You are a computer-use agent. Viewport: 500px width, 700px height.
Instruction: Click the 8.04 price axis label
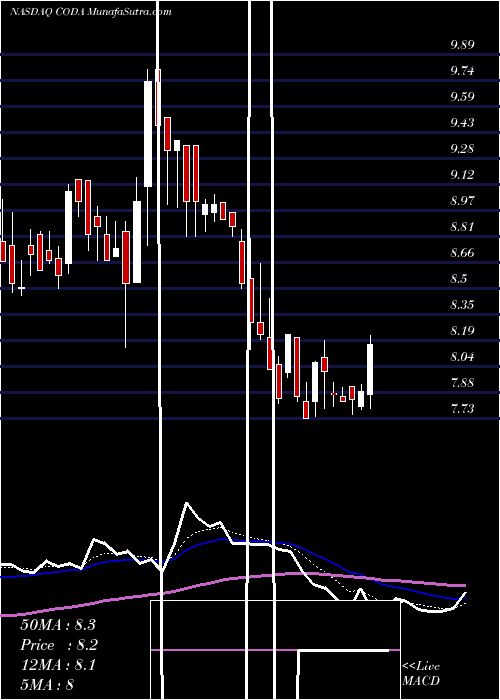click(x=462, y=356)
